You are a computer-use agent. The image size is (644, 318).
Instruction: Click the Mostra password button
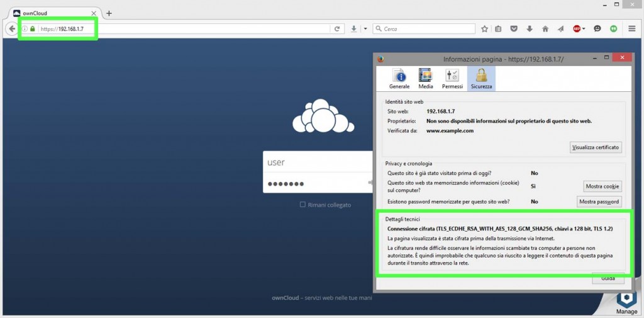[x=599, y=202]
